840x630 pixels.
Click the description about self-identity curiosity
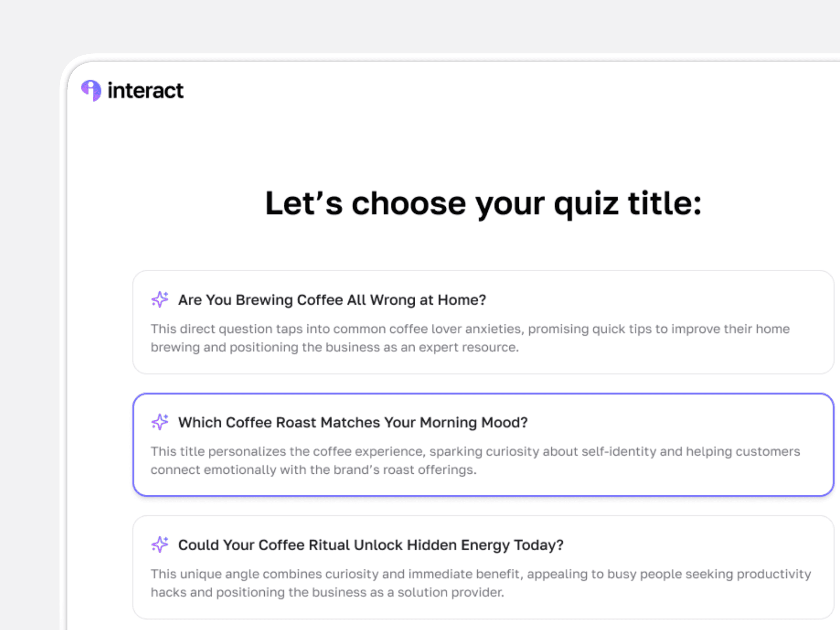tap(475, 460)
